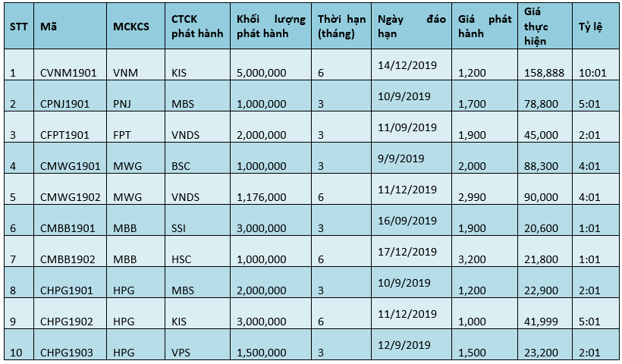Viewport: 622px width, 364px height.
Task: Click the VPS issuer cell
Action: 197,344
